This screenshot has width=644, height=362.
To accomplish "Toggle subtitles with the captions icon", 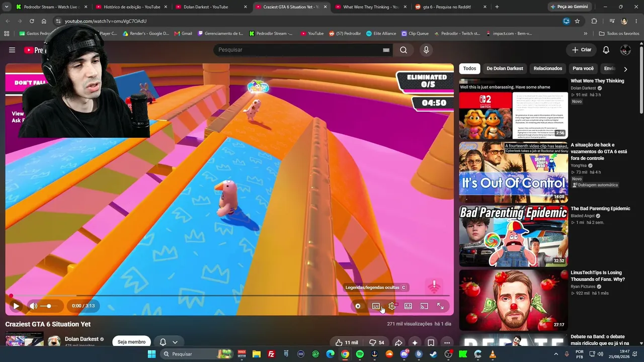I will tap(376, 306).
